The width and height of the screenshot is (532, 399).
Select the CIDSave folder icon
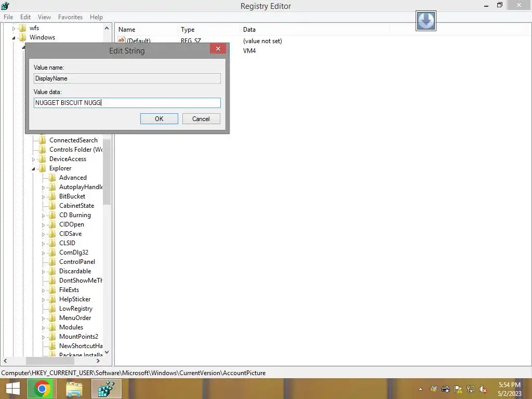pyautogui.click(x=52, y=234)
